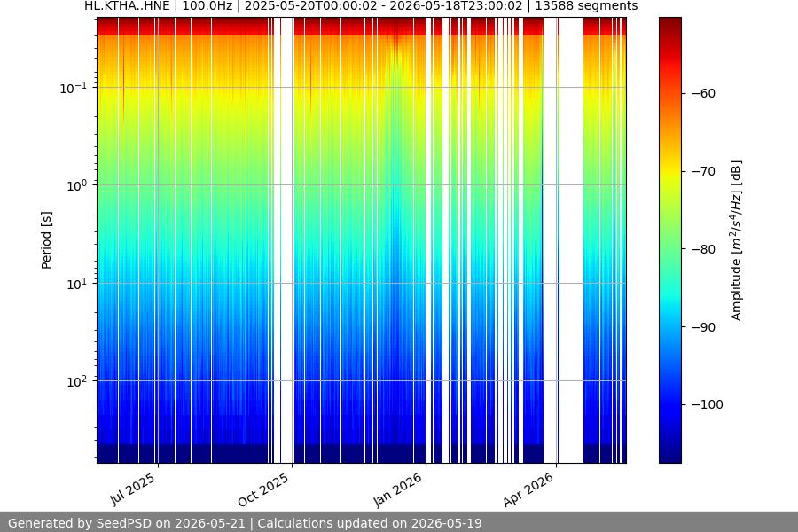Image resolution: width=798 pixels, height=532 pixels.
Task: Click the dark blue bottom of the colorbar
Action: click(x=669, y=457)
